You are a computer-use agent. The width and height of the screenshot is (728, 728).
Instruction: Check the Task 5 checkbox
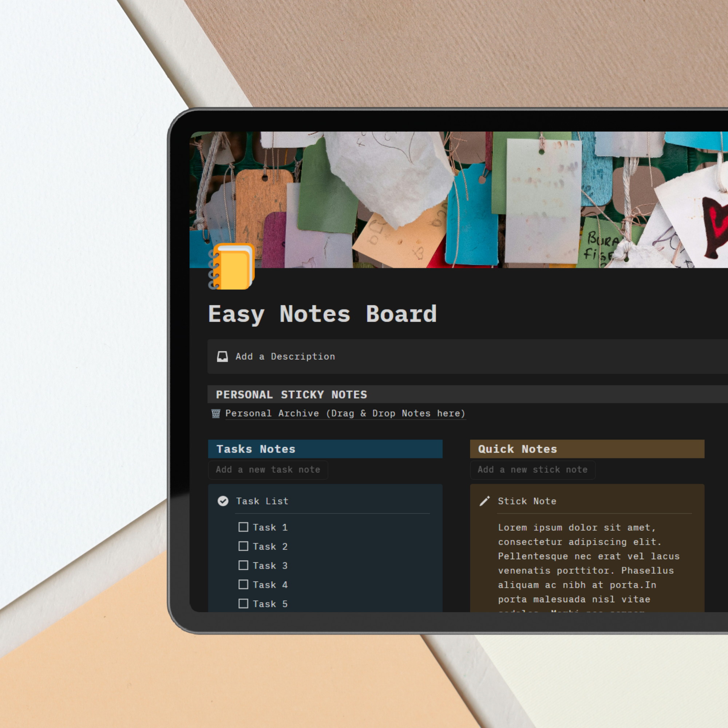pos(244,604)
